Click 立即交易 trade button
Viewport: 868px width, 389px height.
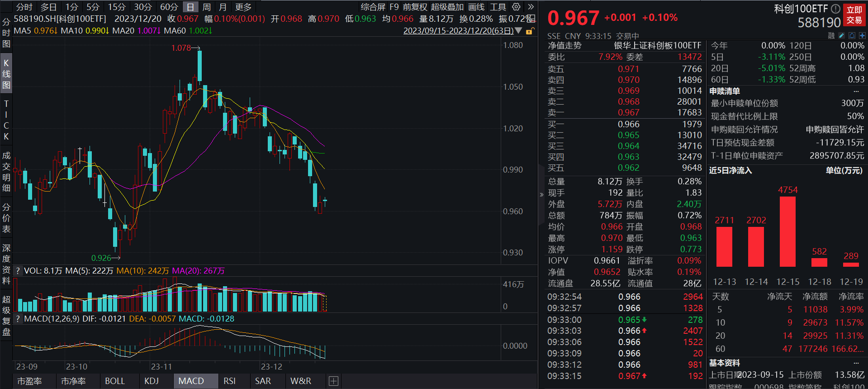(854, 15)
